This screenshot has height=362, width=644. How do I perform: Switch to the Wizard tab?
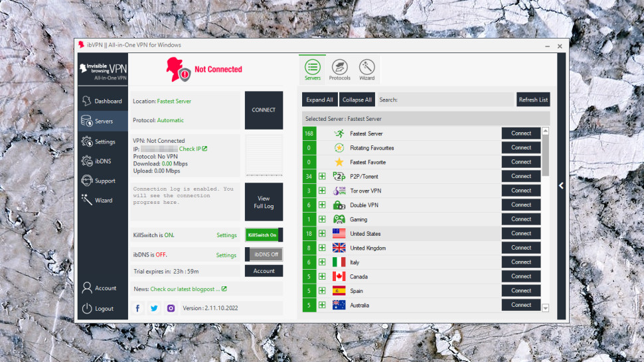coord(366,69)
